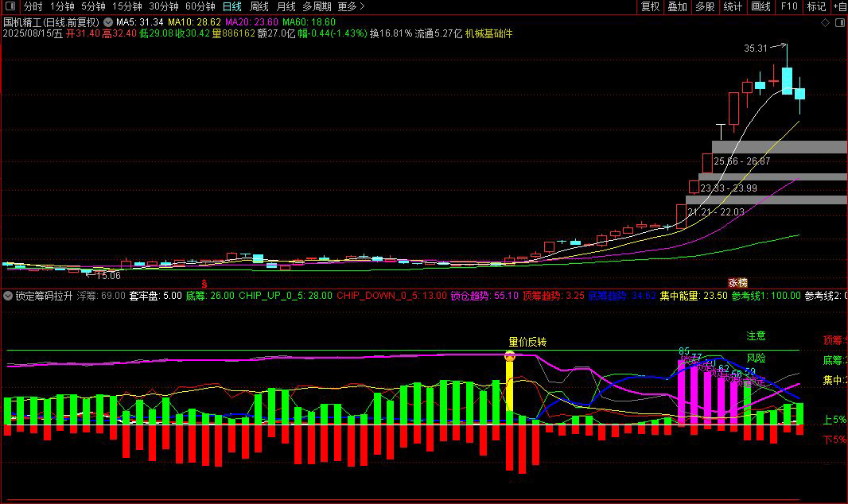Screen dimensions: 848x504
Task: Open main chart indicator dropdown arrow
Action: [x=108, y=22]
